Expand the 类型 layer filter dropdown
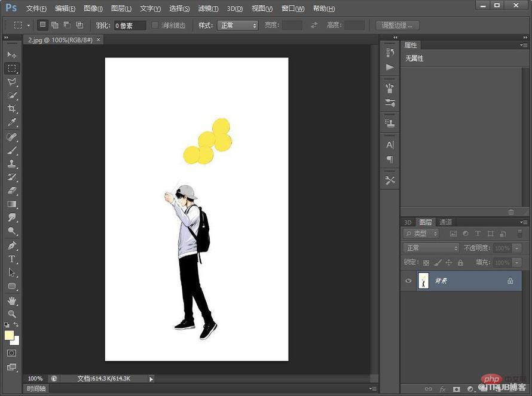 tap(421, 234)
